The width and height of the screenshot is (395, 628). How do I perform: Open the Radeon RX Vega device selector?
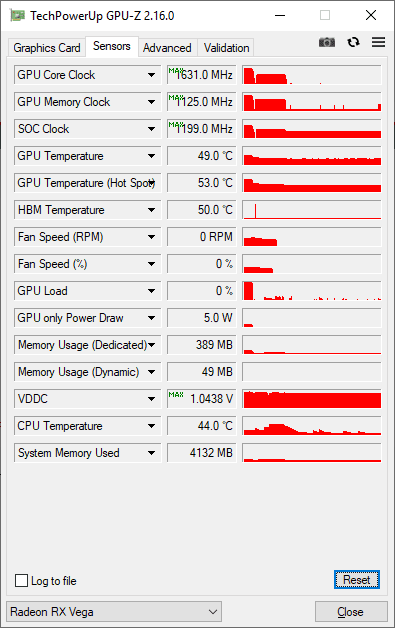tap(114, 612)
